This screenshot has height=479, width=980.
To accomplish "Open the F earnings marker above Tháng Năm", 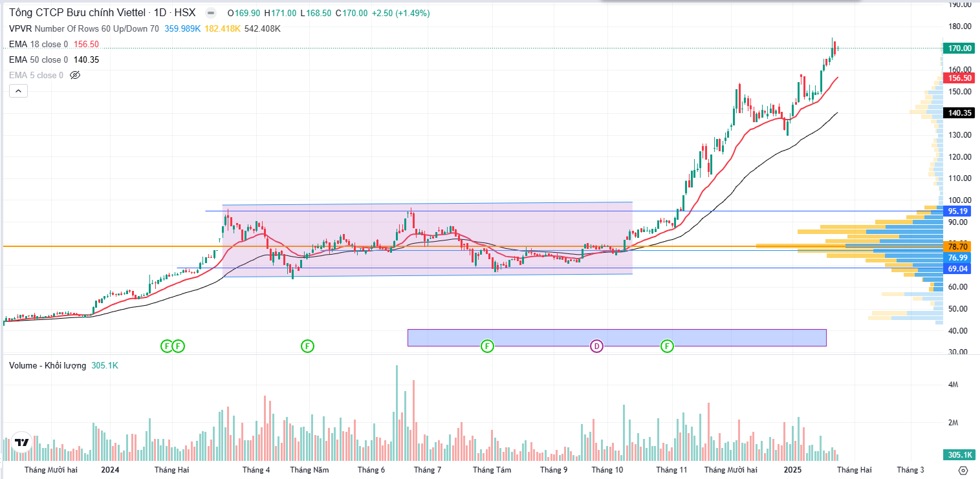I will click(307, 346).
